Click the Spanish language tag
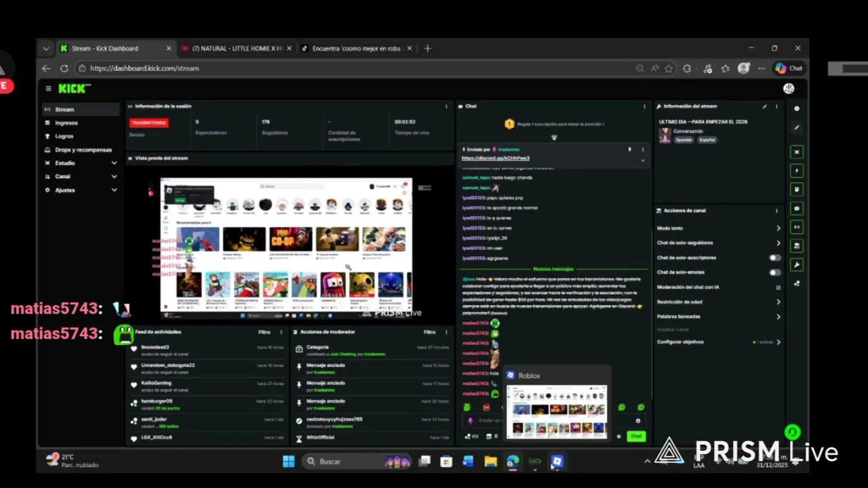868x488 pixels. tap(684, 140)
